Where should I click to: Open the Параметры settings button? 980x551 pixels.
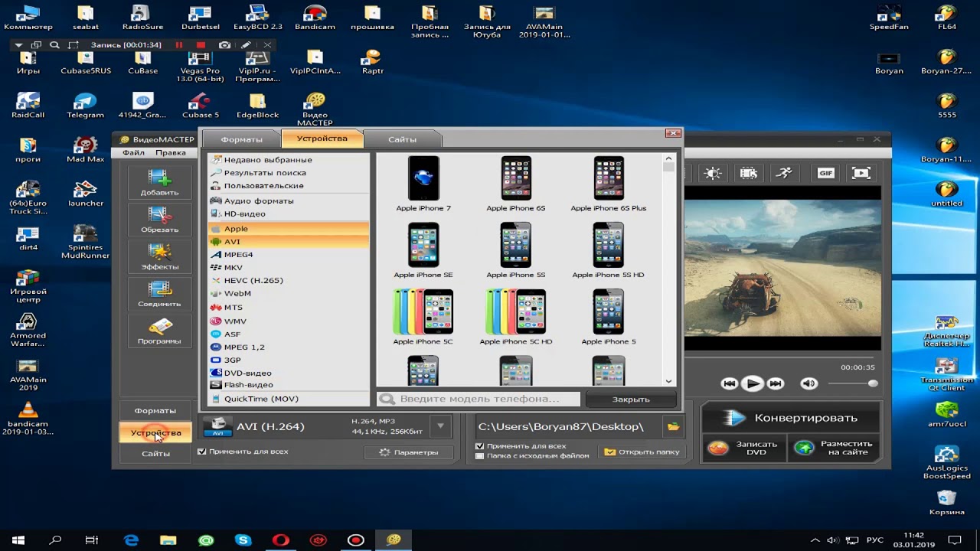409,452
